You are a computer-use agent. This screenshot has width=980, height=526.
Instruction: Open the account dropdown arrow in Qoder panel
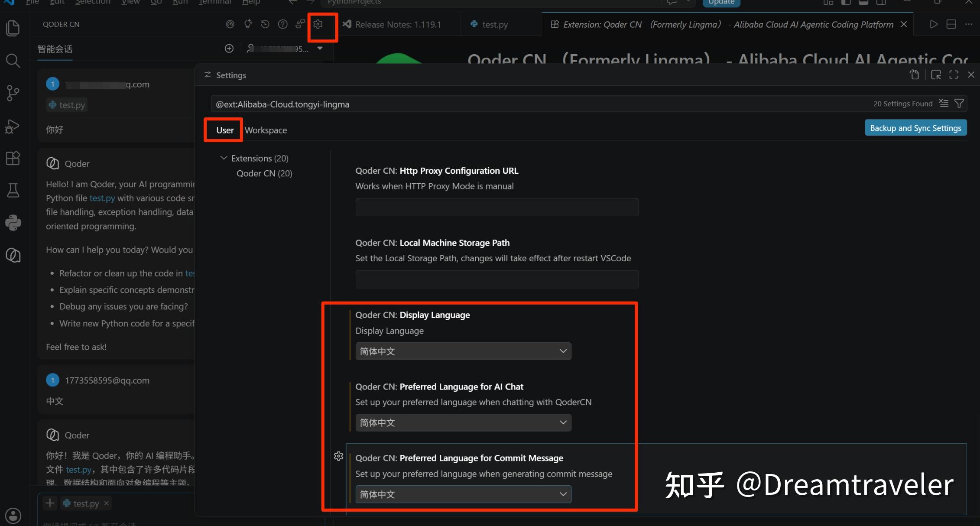tap(320, 49)
